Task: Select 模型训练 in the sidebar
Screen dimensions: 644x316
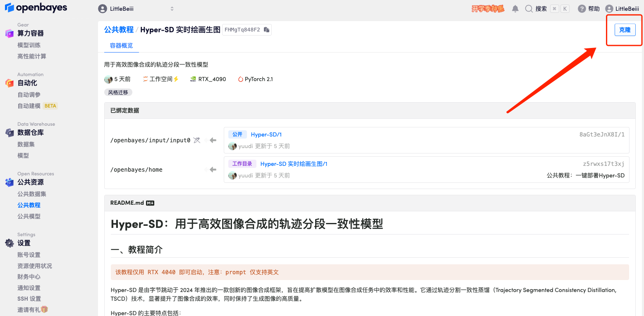Action: point(29,45)
